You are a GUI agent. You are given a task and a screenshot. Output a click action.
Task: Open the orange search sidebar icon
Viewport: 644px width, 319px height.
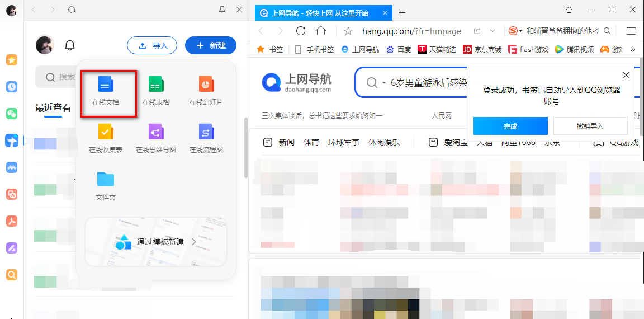[12, 275]
